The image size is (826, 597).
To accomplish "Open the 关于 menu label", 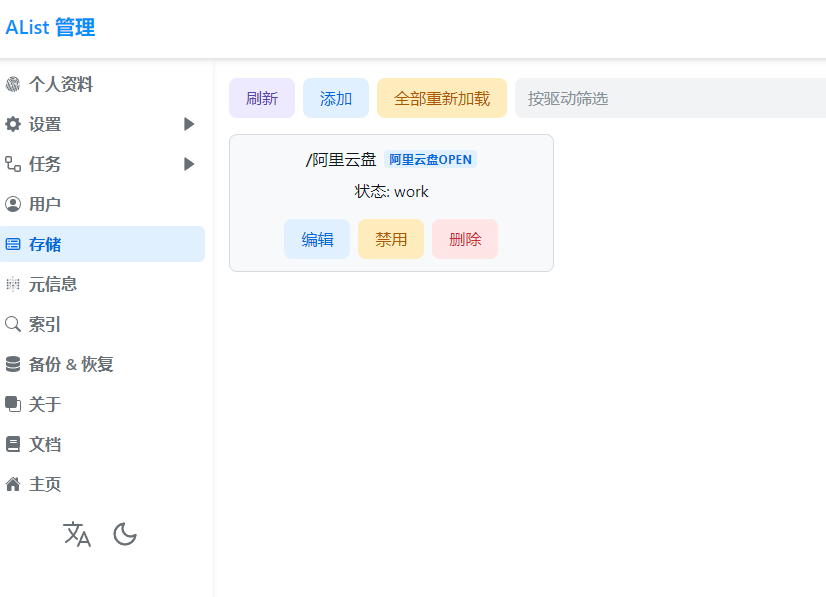I will pos(45,404).
